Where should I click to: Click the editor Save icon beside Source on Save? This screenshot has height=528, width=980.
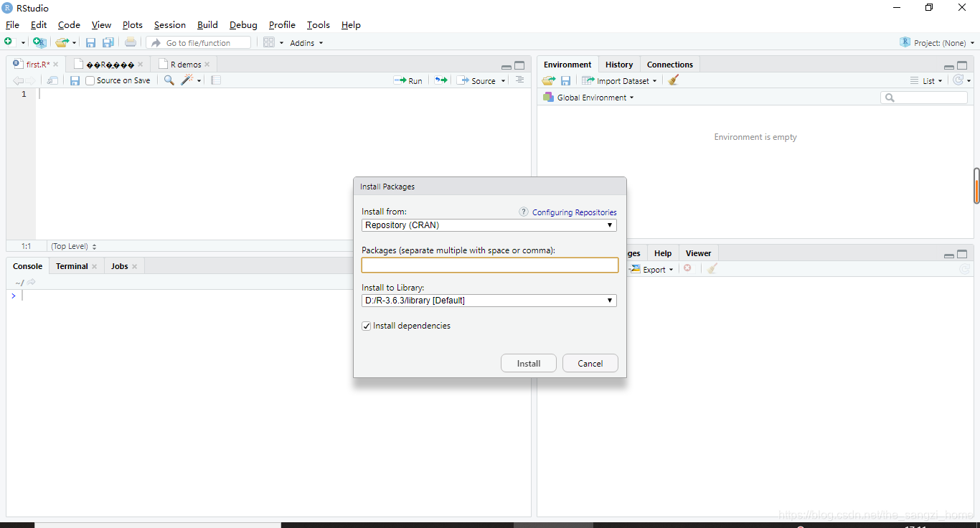75,80
